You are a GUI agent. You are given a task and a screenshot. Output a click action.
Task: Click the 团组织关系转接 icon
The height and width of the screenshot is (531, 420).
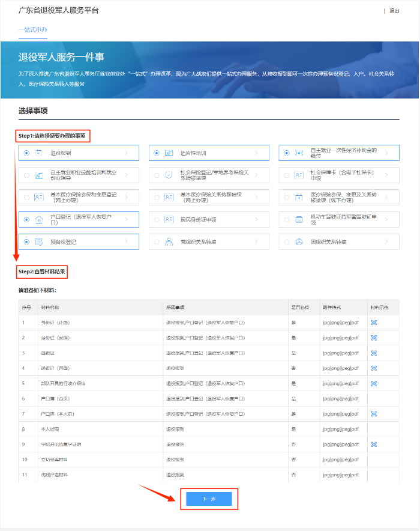[299, 242]
